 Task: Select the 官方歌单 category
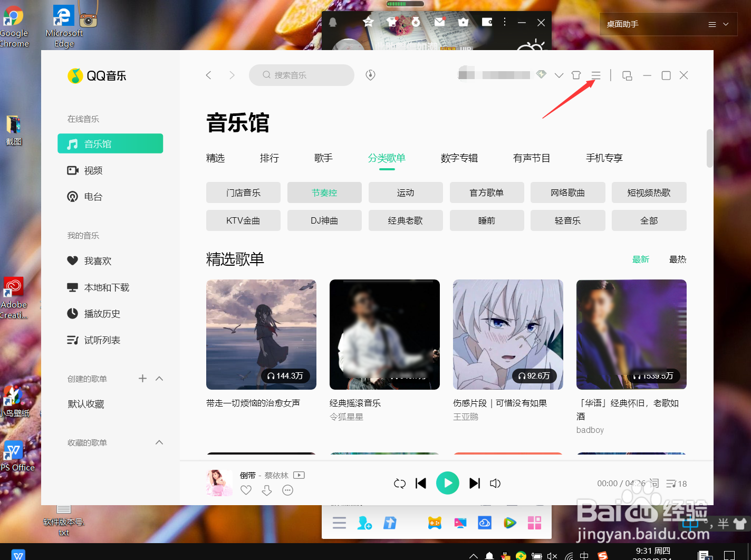487,192
